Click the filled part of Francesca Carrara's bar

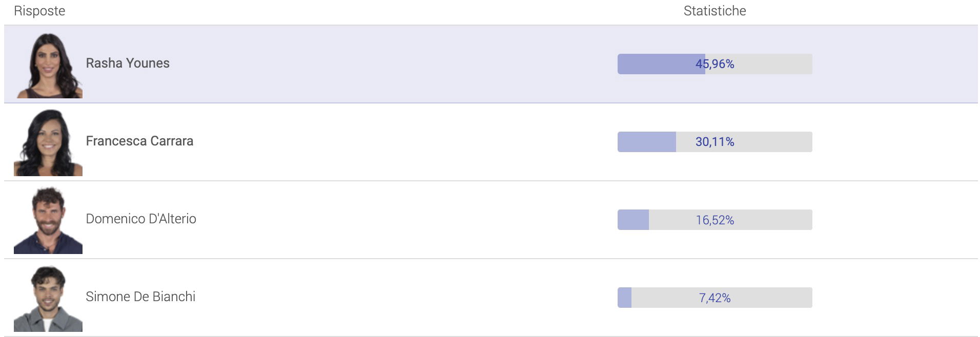[x=646, y=142]
